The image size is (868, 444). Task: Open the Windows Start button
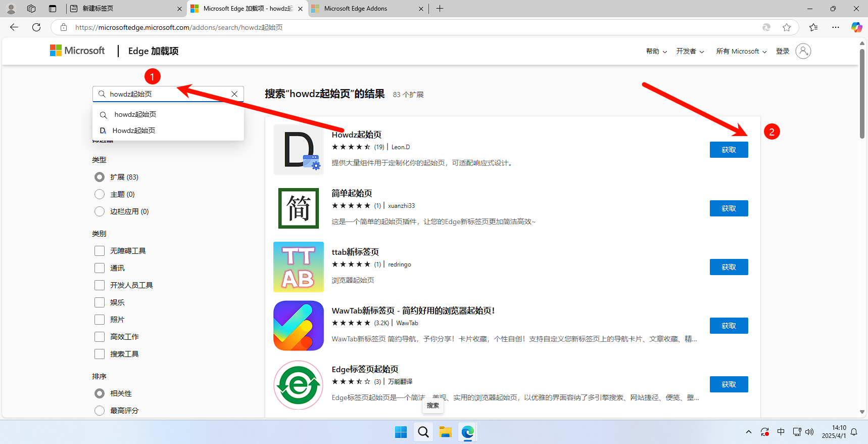click(401, 432)
